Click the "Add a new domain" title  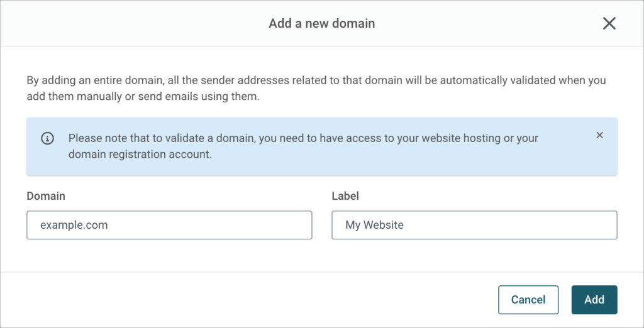coord(321,24)
